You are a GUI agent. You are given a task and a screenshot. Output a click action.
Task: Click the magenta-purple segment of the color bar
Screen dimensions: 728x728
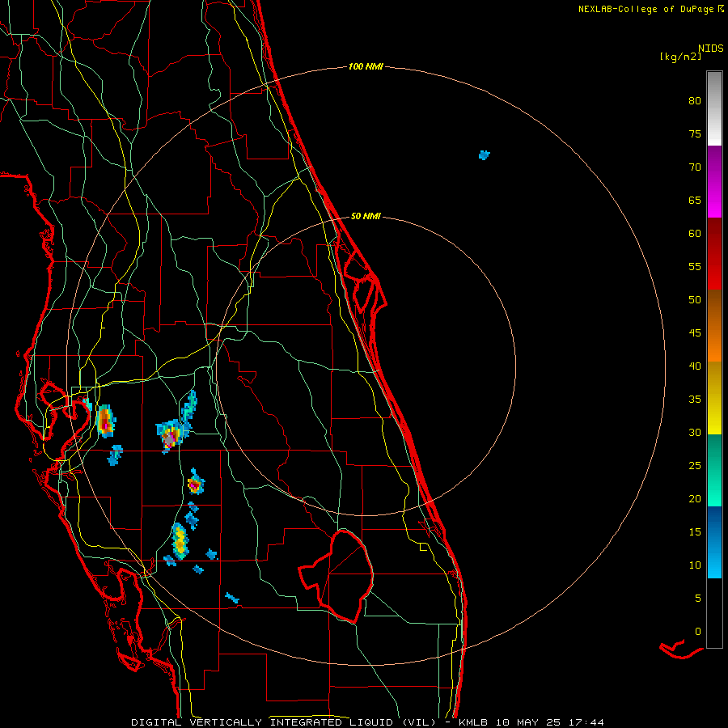click(714, 182)
